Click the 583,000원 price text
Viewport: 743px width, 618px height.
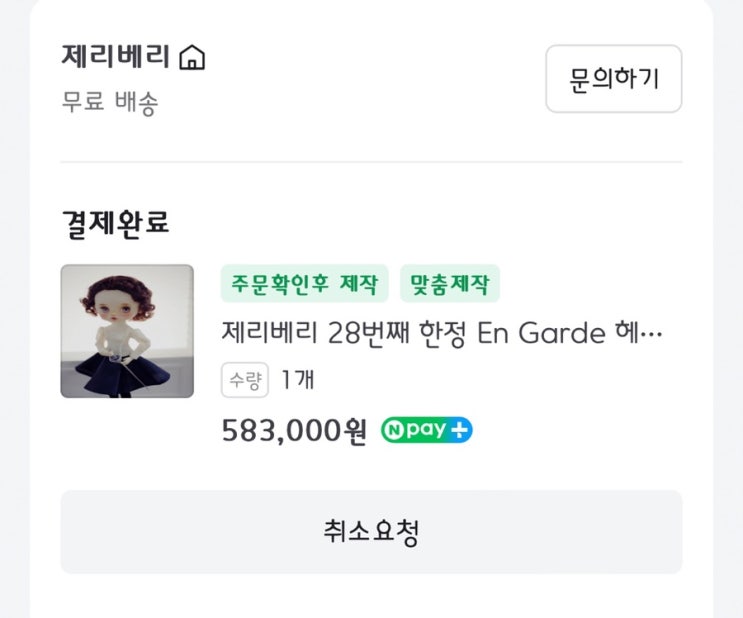294,431
